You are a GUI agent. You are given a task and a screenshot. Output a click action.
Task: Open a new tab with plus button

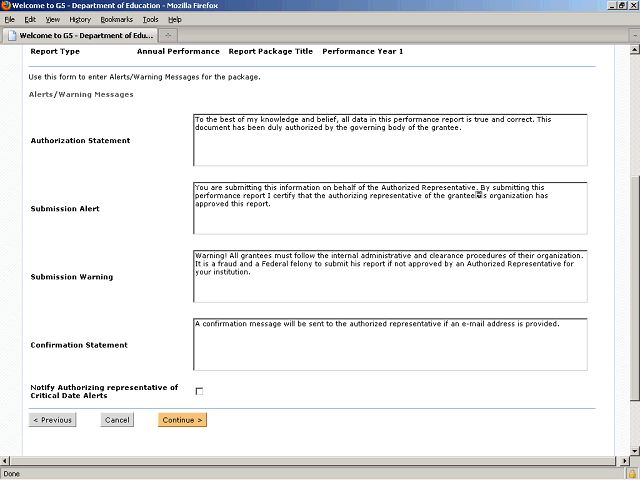tap(168, 36)
